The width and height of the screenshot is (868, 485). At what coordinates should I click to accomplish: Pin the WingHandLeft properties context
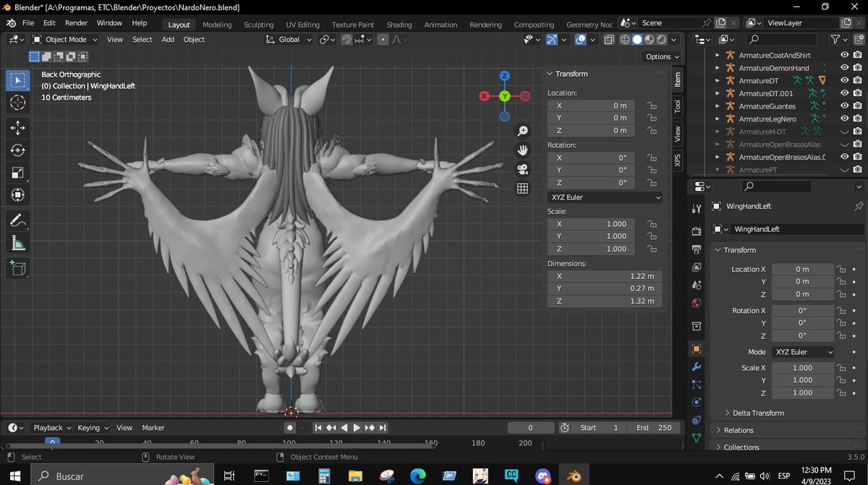859,206
